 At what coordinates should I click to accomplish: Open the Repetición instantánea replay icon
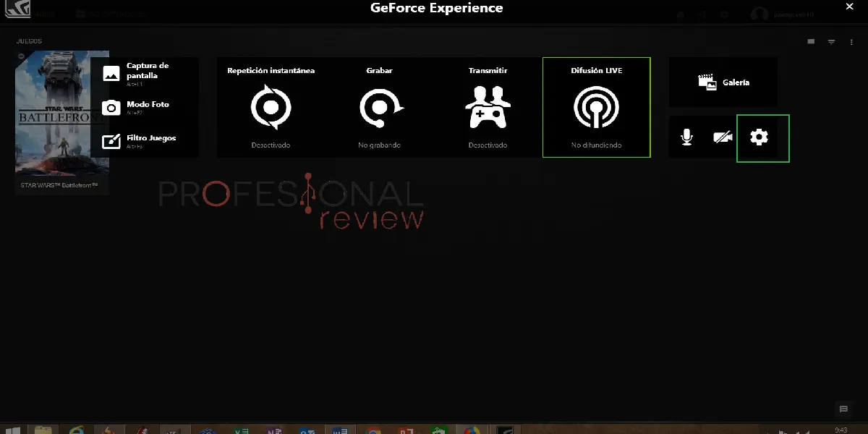click(x=271, y=107)
